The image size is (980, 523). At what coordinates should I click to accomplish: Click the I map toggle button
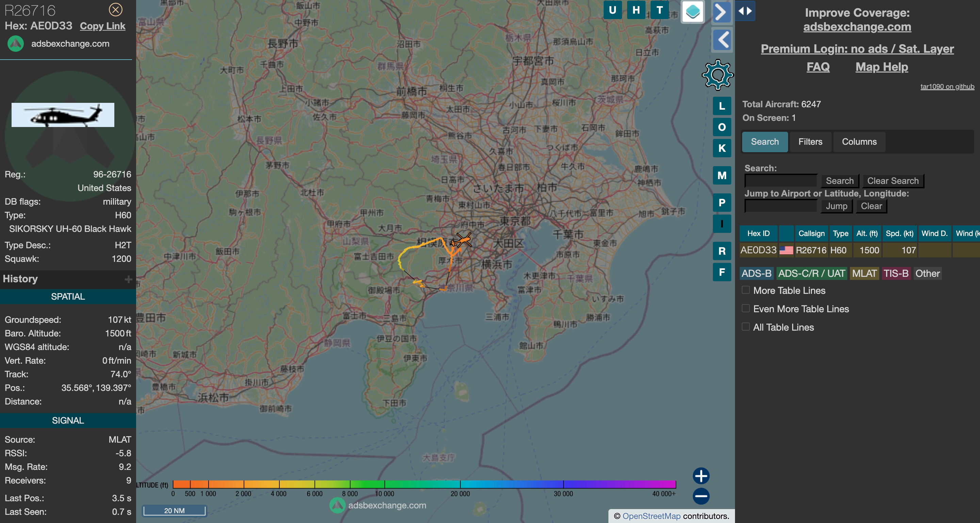click(722, 223)
